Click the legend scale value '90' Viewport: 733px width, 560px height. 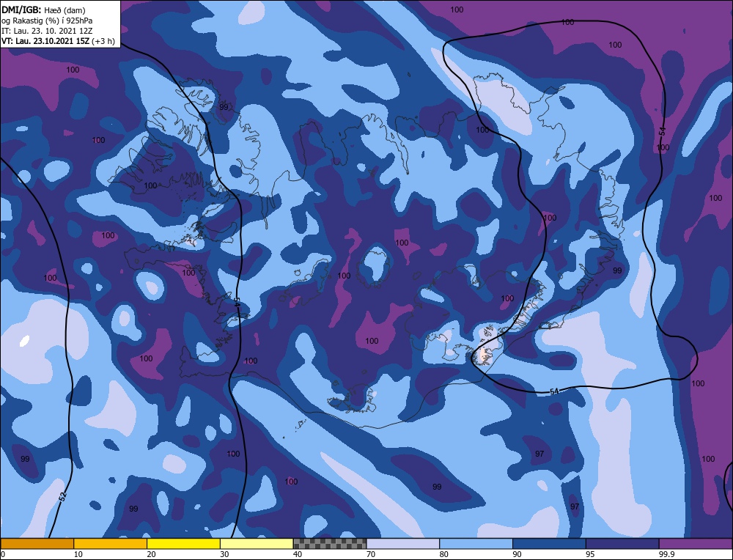pyautogui.click(x=517, y=554)
